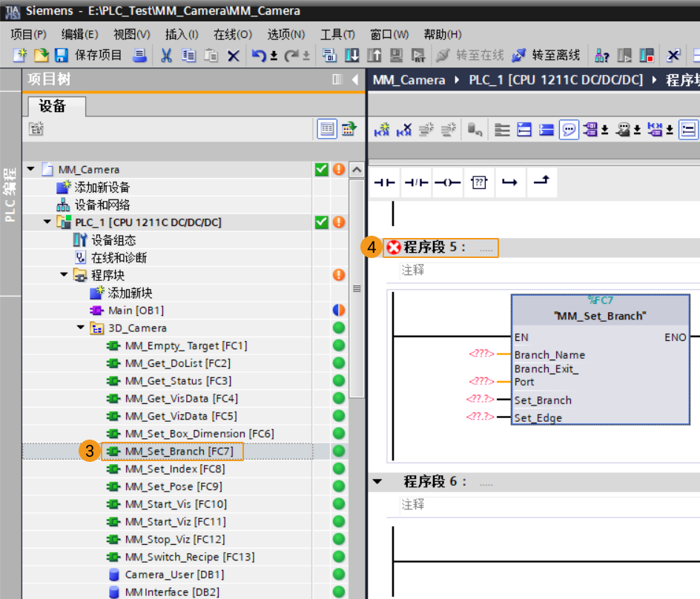
Task: Click the compile icon in main toolbar
Action: coord(329,56)
